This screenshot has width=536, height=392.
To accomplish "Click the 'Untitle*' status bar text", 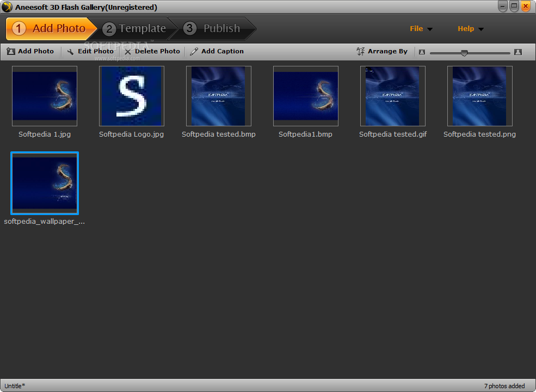I will coord(15,386).
